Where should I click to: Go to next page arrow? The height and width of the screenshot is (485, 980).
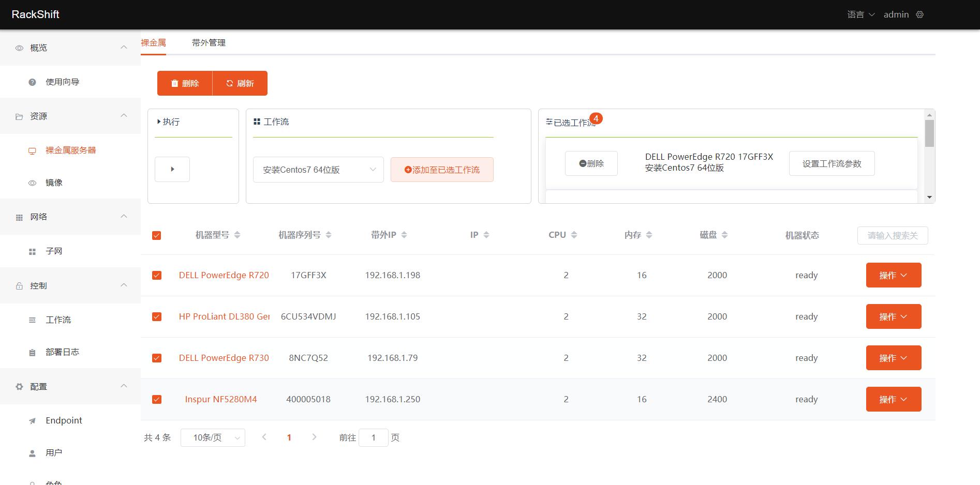point(314,437)
